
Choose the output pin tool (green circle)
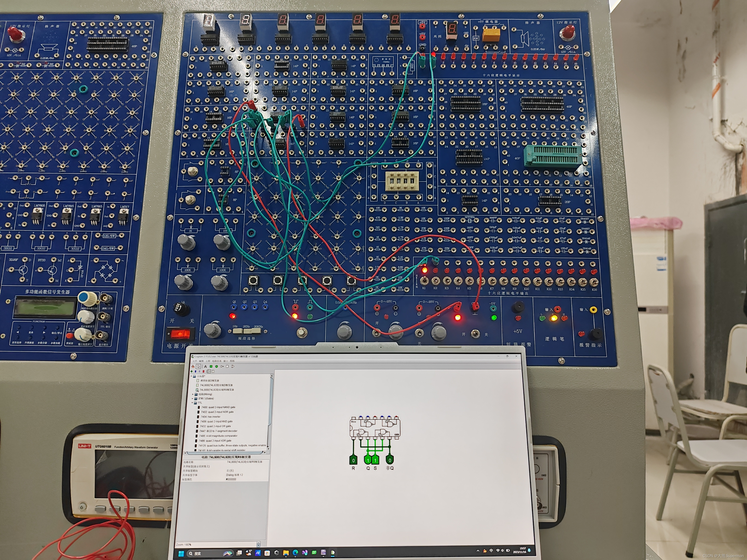(217, 367)
